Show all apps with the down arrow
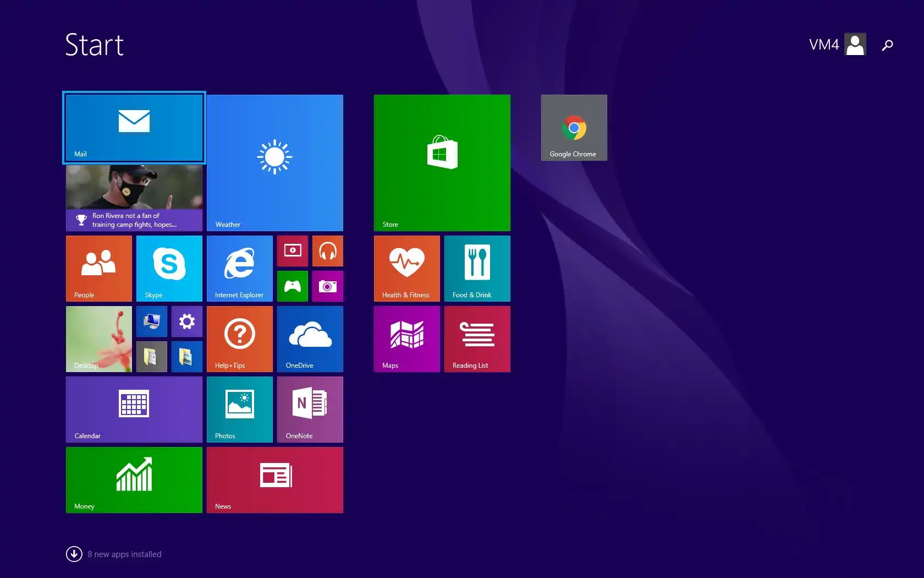Image resolution: width=924 pixels, height=578 pixels. (74, 554)
